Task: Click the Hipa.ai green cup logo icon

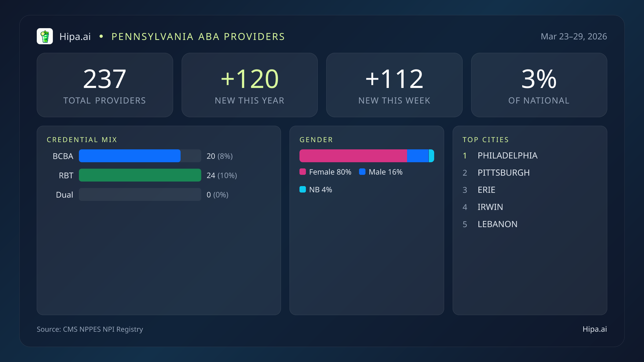Action: (45, 36)
